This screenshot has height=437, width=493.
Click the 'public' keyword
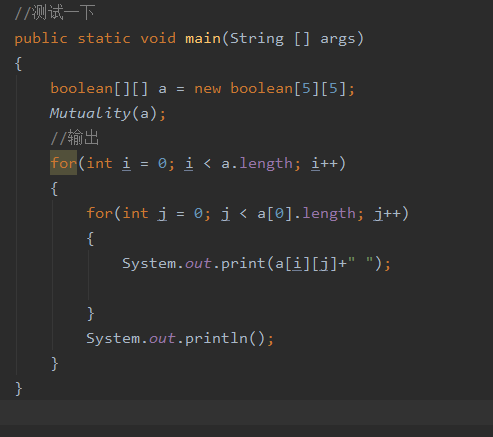[41, 39]
